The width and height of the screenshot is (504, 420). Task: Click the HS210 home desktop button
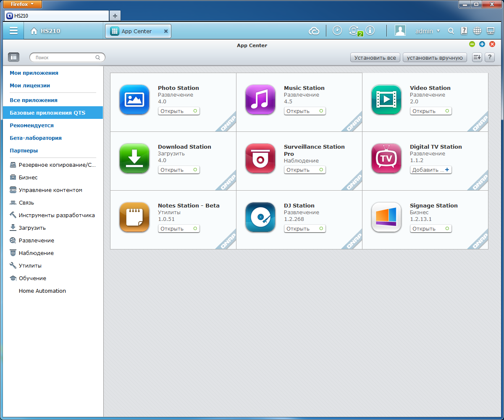point(45,31)
